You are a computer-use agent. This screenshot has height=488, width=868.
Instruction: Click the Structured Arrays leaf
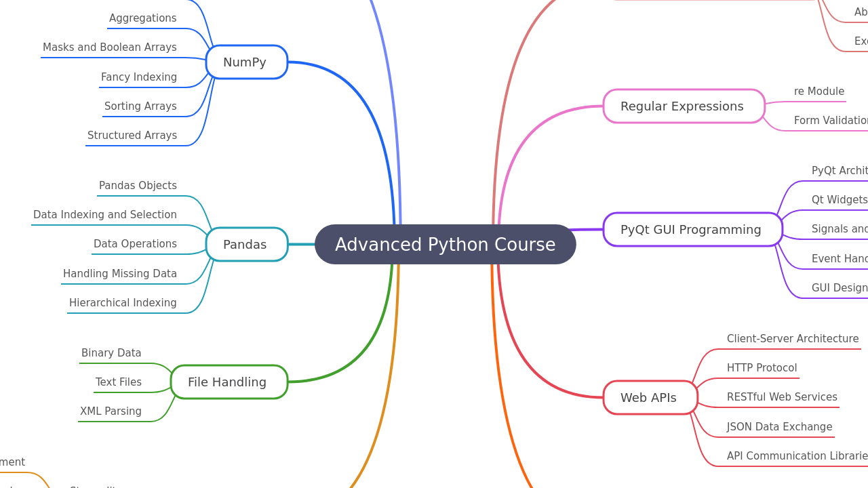[132, 136]
